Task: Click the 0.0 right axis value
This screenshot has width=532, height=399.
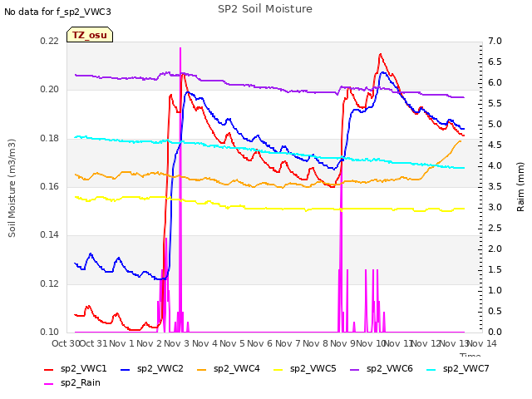Action: pyautogui.click(x=495, y=332)
